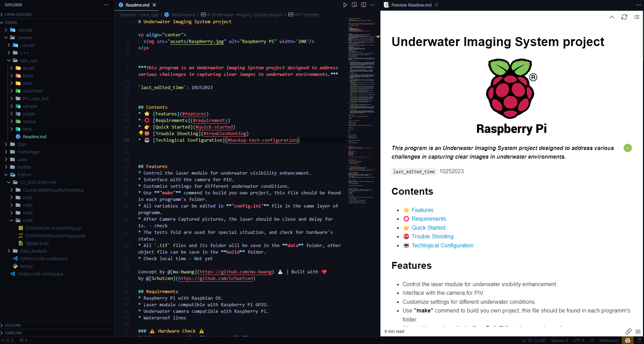The image size is (644, 344).
Task: Toggle the preview table of contents icon
Action: tap(637, 17)
